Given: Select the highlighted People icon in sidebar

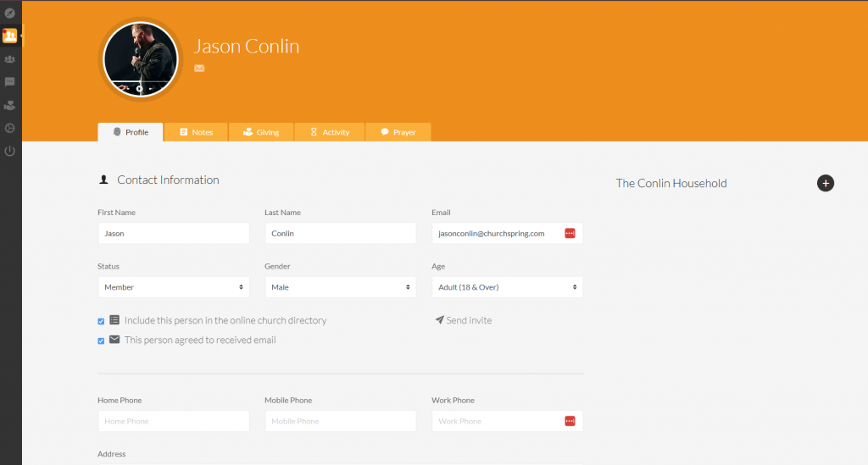Looking at the screenshot, I should coord(9,36).
